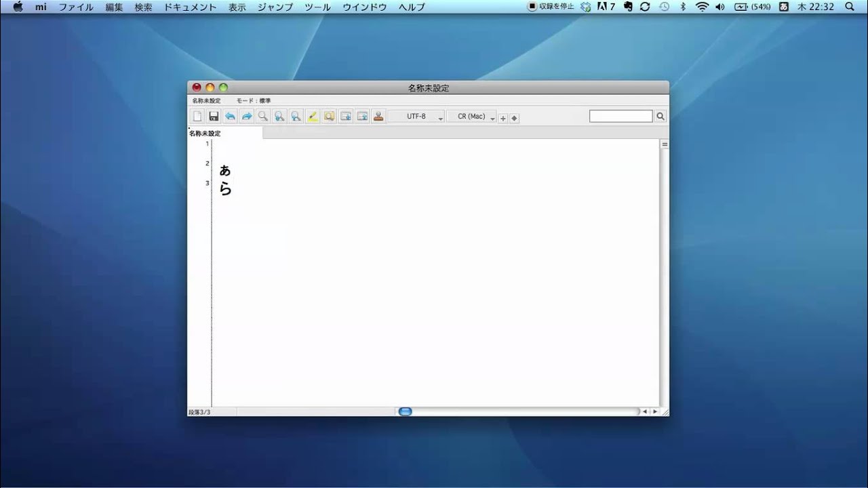Click the モード：標準 label
868x488 pixels.
click(253, 101)
